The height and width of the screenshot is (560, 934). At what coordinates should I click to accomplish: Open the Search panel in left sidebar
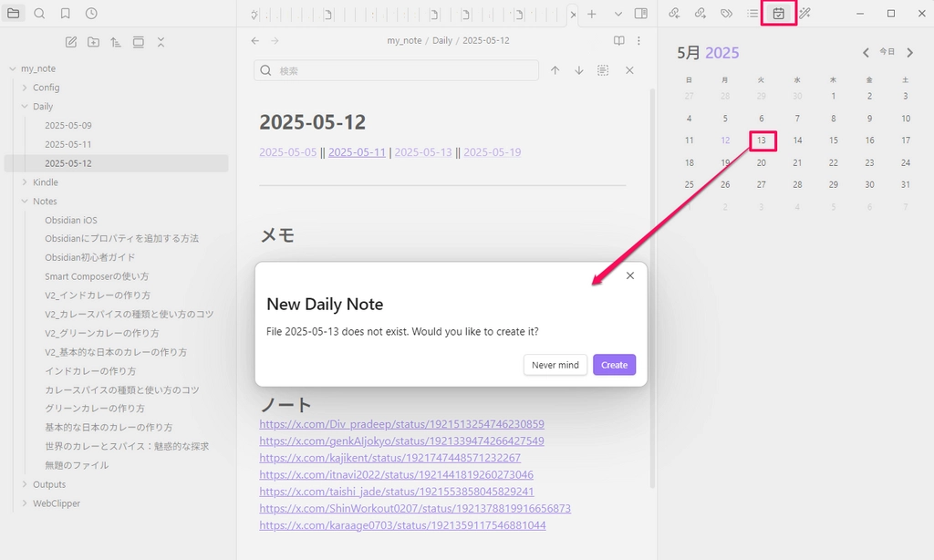coord(39,14)
